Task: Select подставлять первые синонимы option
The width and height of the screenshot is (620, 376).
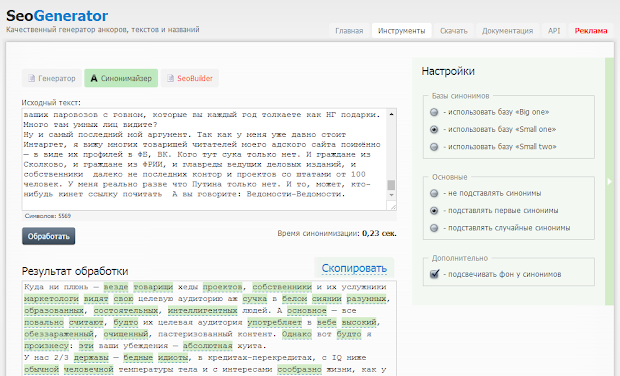Action: click(x=434, y=211)
